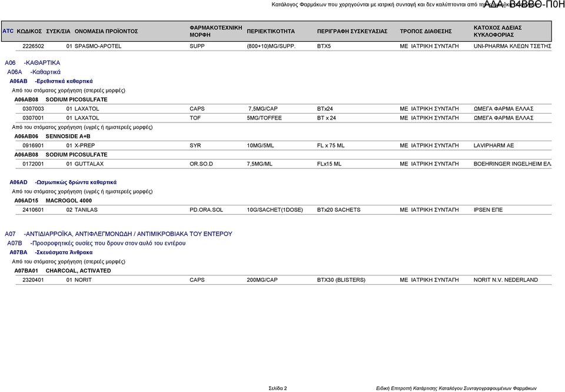This screenshot has width=565, height=392.
Task: Click code 0307003
Action: coord(33,109)
